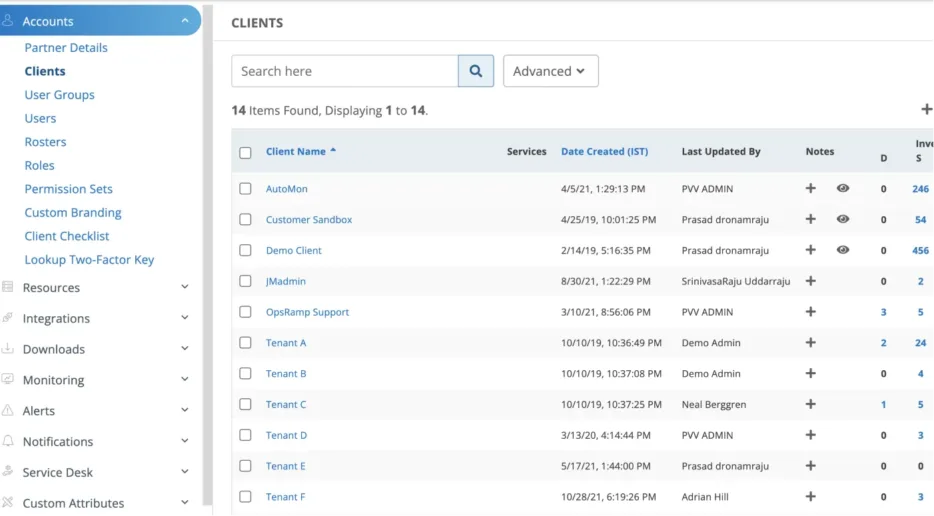934x516 pixels.
Task: Expand the Downloads section chevron
Action: pos(185,349)
